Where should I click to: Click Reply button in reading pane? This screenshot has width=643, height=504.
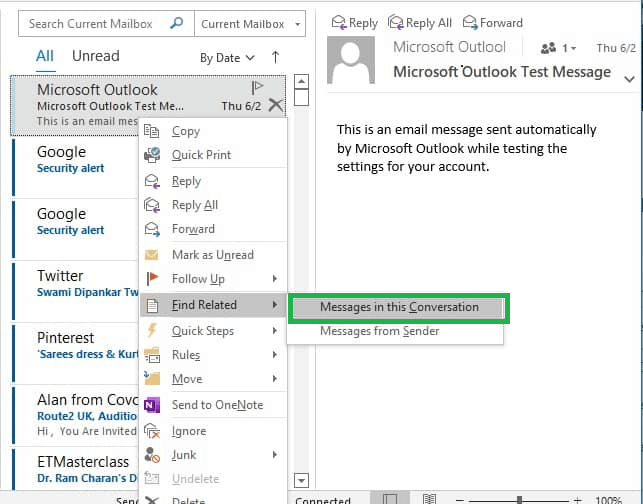[x=355, y=23]
